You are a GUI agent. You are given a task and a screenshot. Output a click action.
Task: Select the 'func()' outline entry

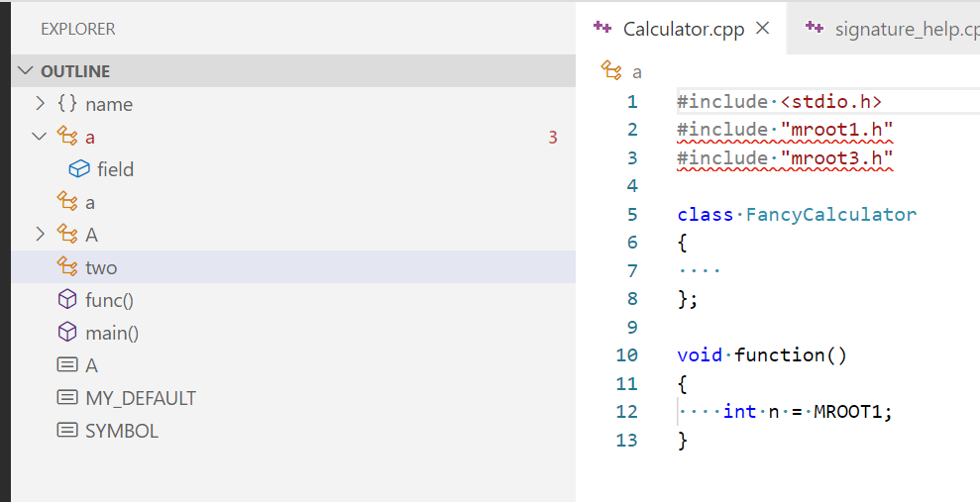click(293, 300)
